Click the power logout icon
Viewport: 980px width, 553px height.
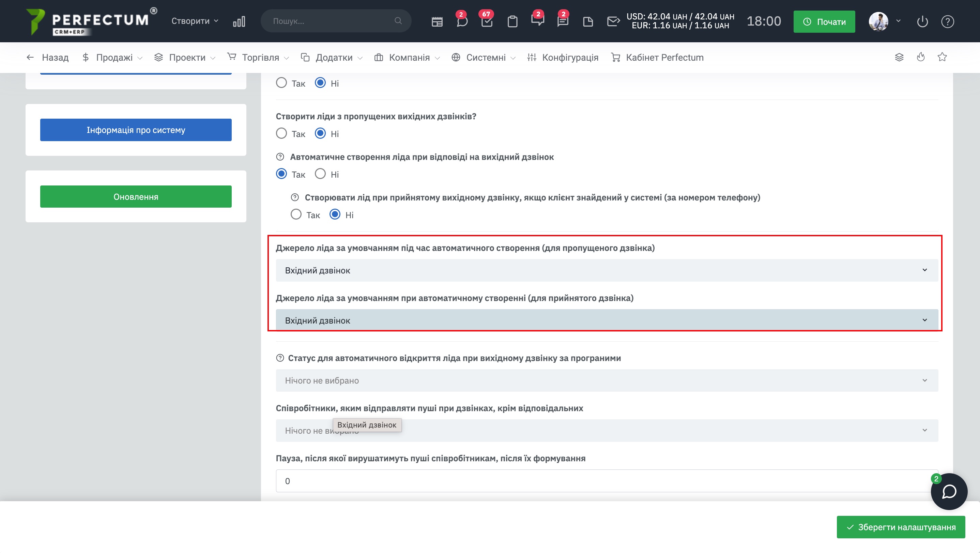click(x=922, y=21)
